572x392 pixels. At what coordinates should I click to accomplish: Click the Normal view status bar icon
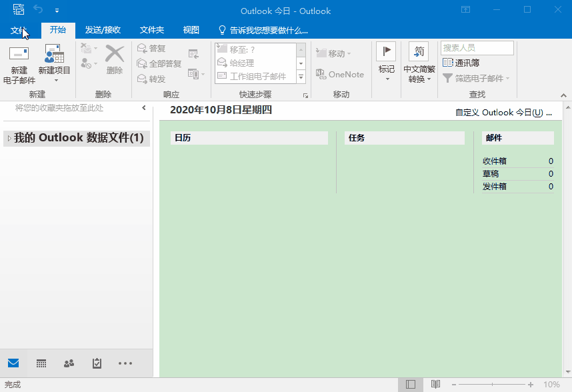[411, 385]
